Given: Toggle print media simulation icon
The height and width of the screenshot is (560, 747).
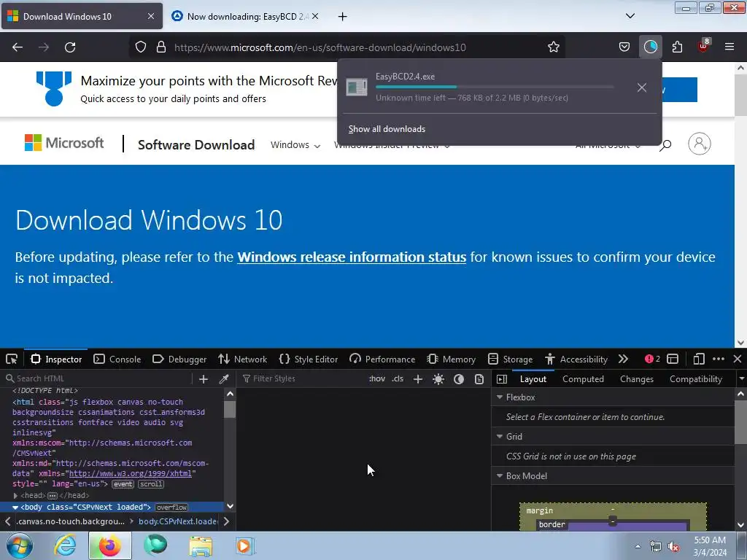Looking at the screenshot, I should click(479, 379).
